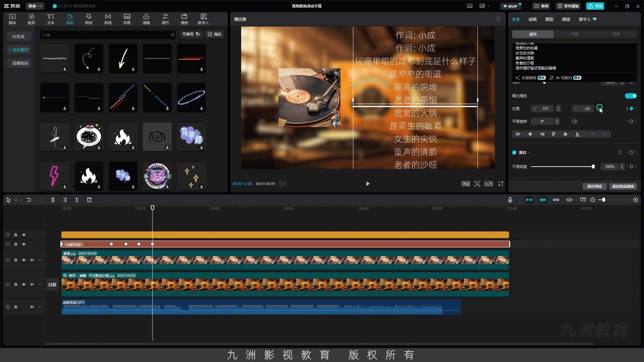Open the 菜单 dropdown menu
This screenshot has height=362, width=644.
(35, 6)
